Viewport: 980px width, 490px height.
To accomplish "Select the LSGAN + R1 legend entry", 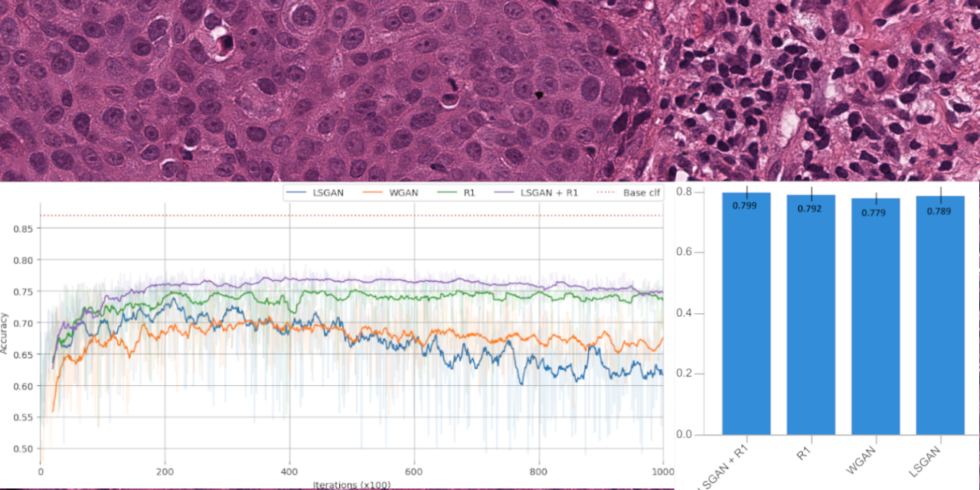I will coord(548,192).
